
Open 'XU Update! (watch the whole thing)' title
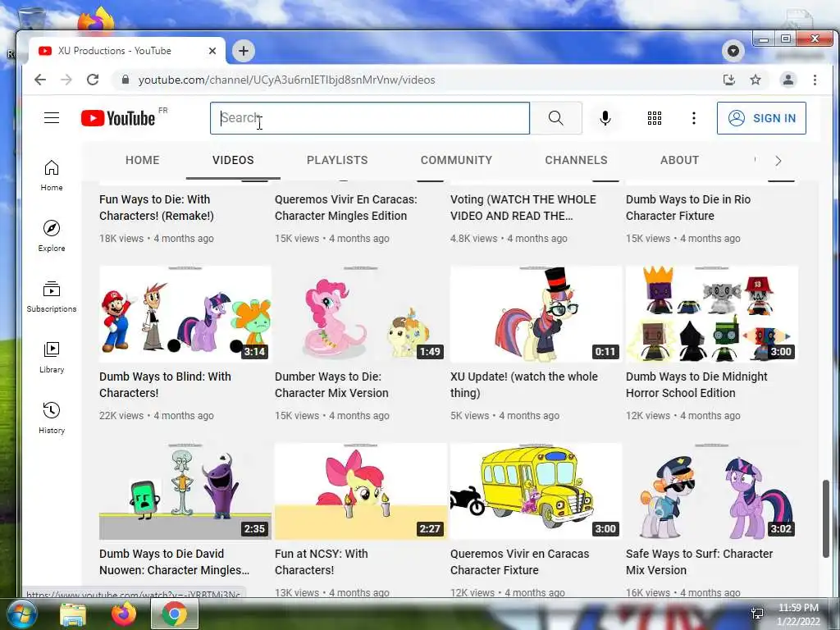[x=523, y=385]
